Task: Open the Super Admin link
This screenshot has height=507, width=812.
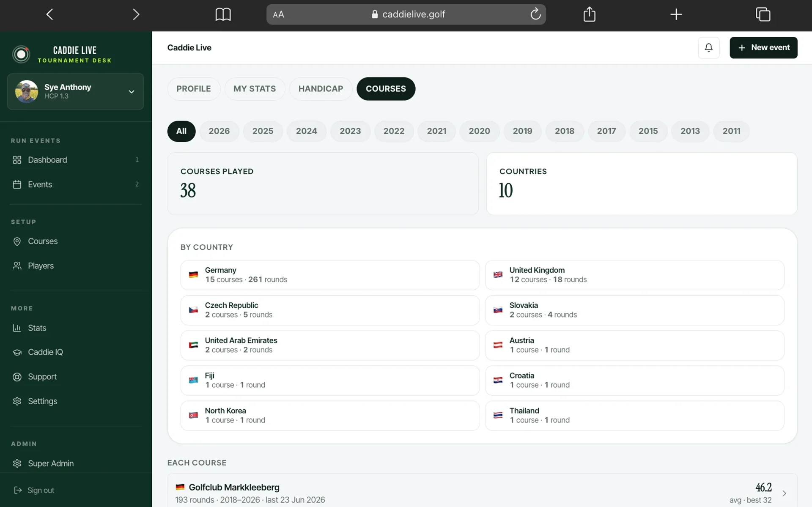Action: click(x=75, y=463)
